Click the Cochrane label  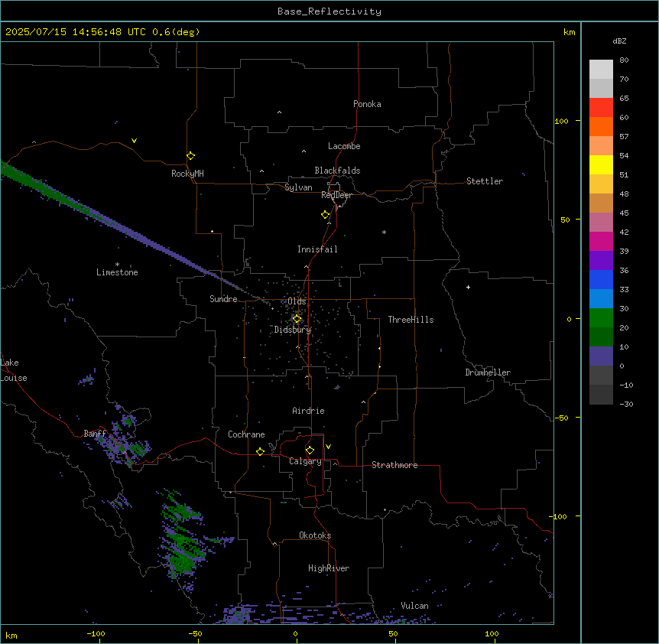(x=246, y=434)
